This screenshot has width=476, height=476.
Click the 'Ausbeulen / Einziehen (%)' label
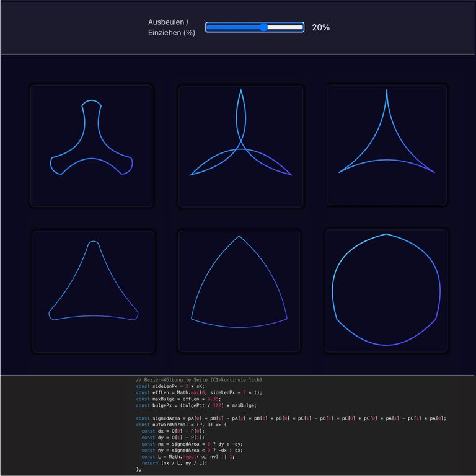pyautogui.click(x=171, y=27)
